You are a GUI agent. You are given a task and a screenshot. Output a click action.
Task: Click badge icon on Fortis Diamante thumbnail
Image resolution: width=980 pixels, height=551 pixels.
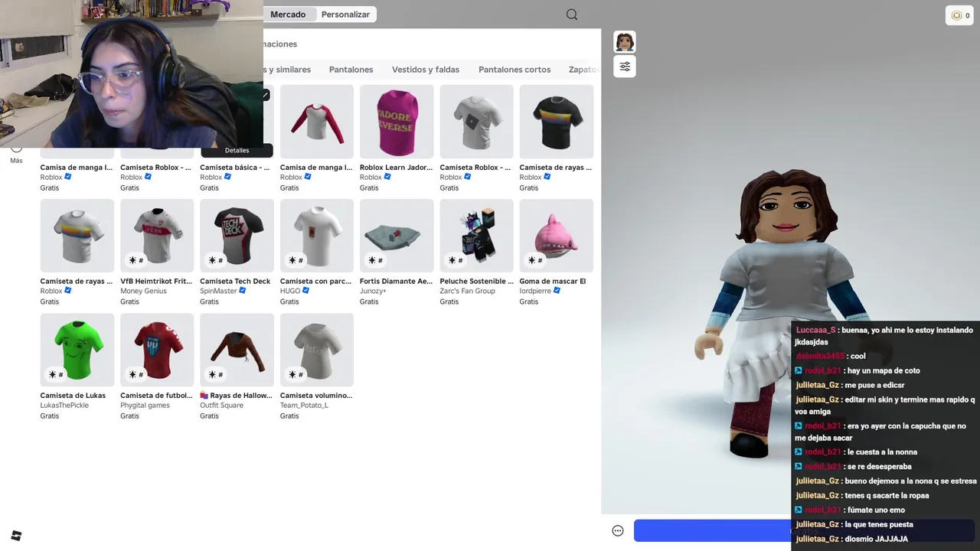(376, 260)
